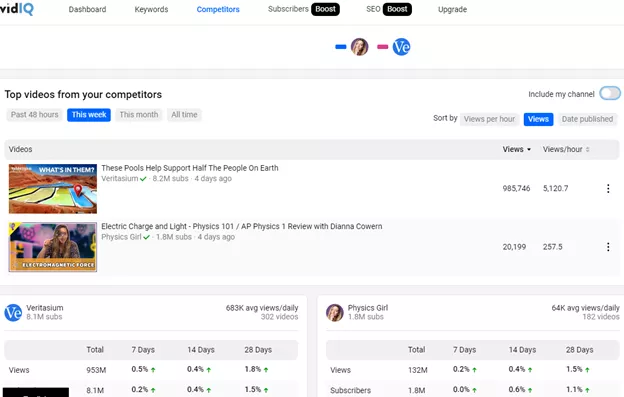This screenshot has height=397, width=624.
Task: Click the Boost badge next to Subscribers
Action: [x=325, y=9]
